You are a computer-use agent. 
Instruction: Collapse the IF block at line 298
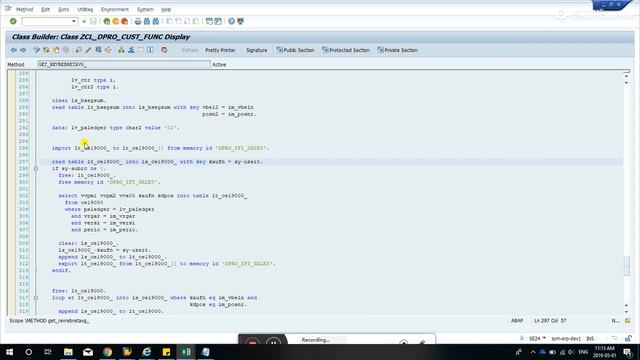coord(36,169)
